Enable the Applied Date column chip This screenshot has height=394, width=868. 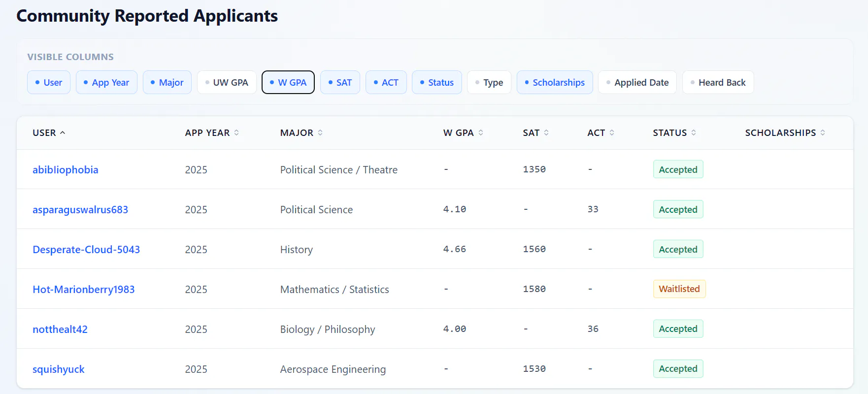coord(637,82)
